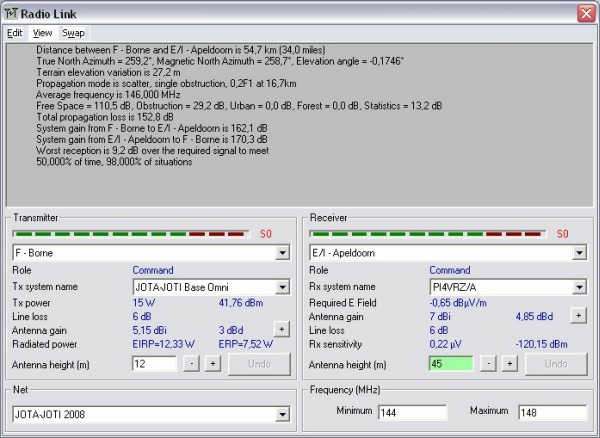Click the System gain 162,1 dB line

(x=152, y=128)
